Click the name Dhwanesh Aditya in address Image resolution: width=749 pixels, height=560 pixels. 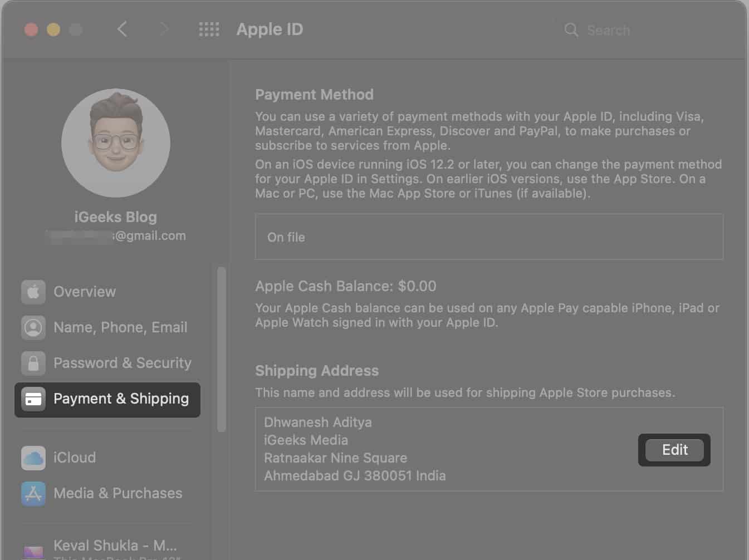pos(317,423)
